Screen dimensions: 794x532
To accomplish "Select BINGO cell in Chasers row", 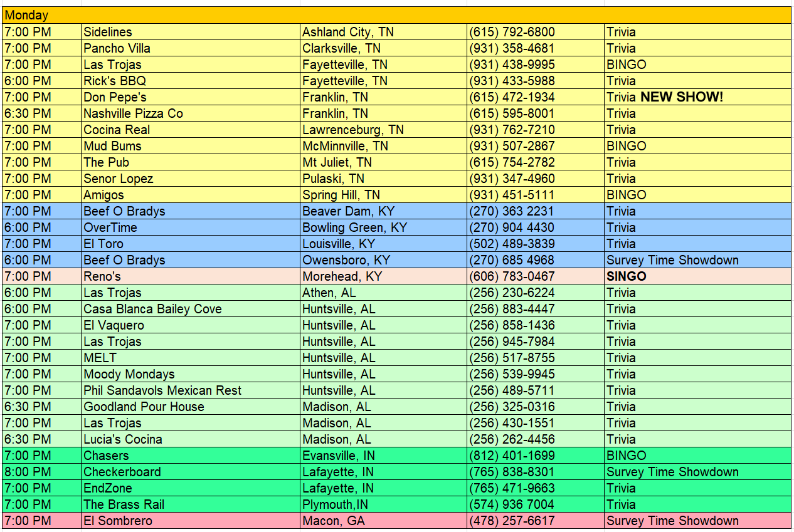I will 697,456.
